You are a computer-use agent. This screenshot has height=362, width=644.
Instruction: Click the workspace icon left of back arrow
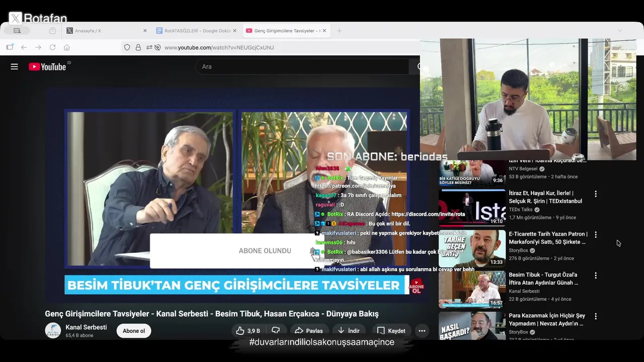(x=10, y=47)
